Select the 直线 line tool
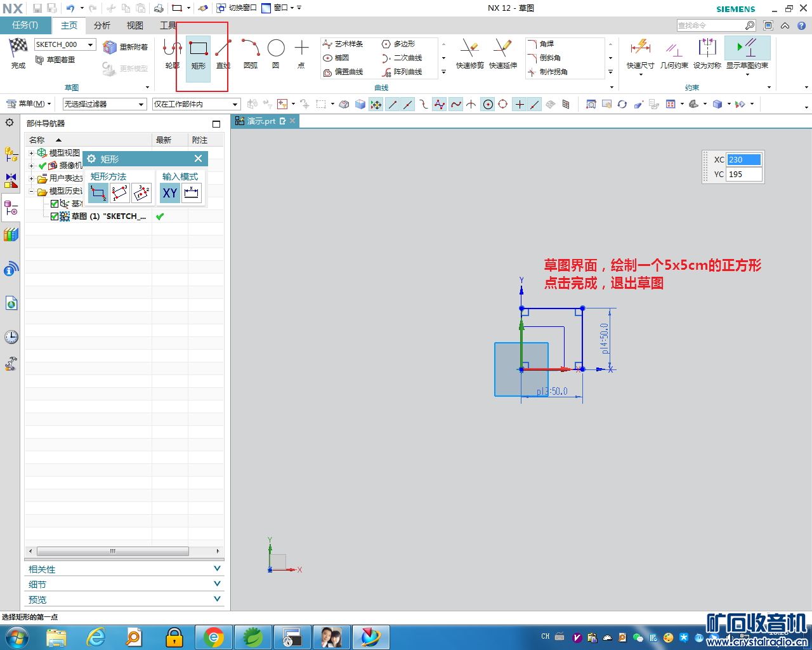812x650 pixels. (223, 53)
